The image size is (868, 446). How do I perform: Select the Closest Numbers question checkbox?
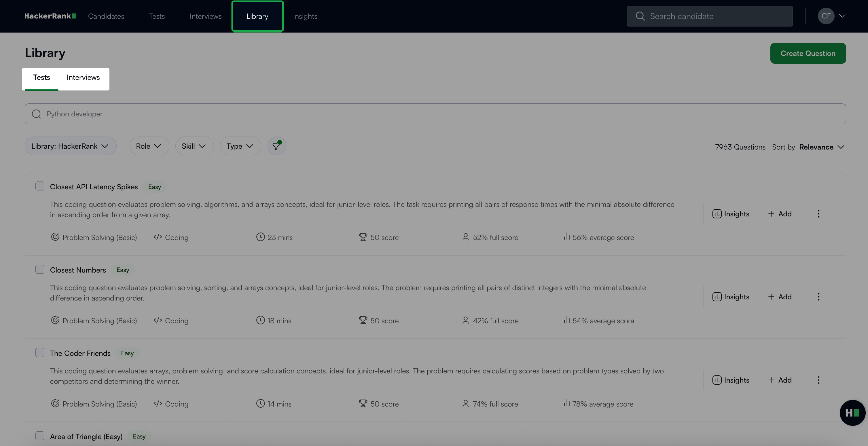[40, 269]
